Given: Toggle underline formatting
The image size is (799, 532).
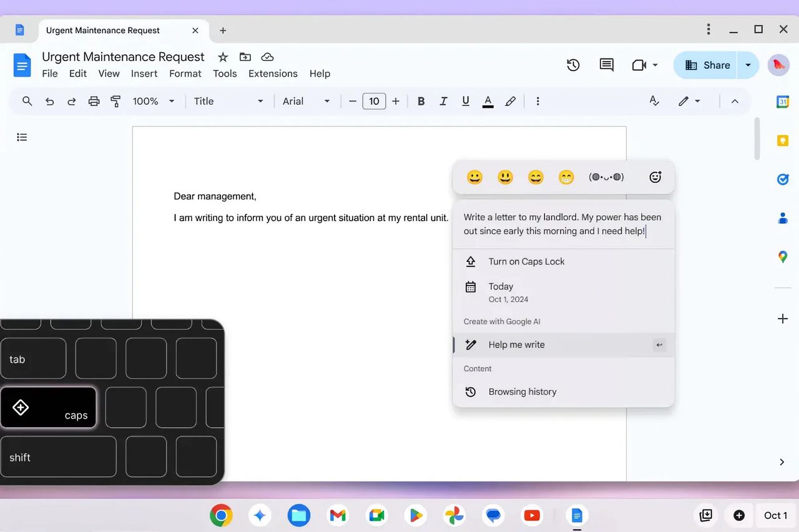Looking at the screenshot, I should click(465, 101).
